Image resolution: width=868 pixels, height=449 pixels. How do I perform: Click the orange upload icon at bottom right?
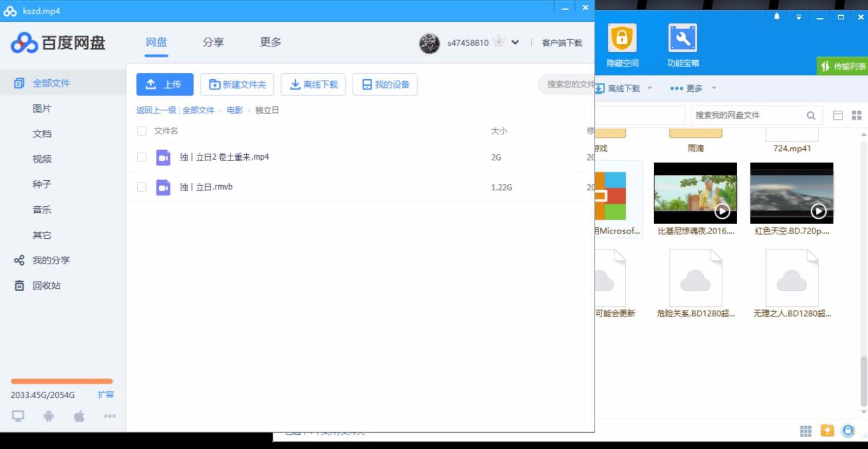tap(827, 431)
